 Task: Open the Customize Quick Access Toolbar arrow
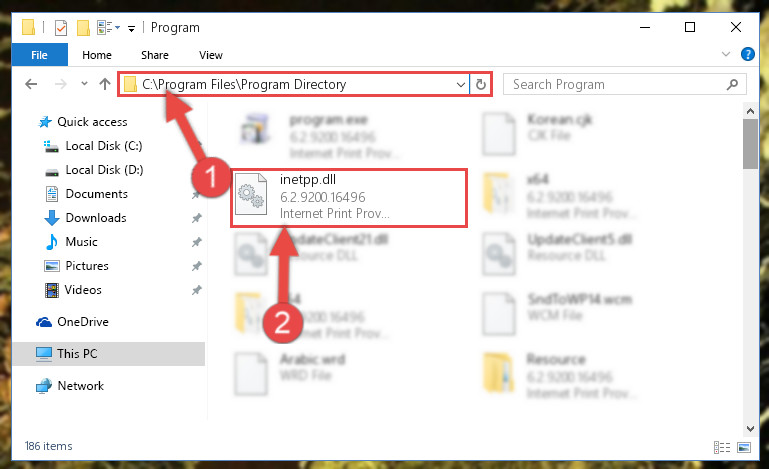tap(131, 28)
